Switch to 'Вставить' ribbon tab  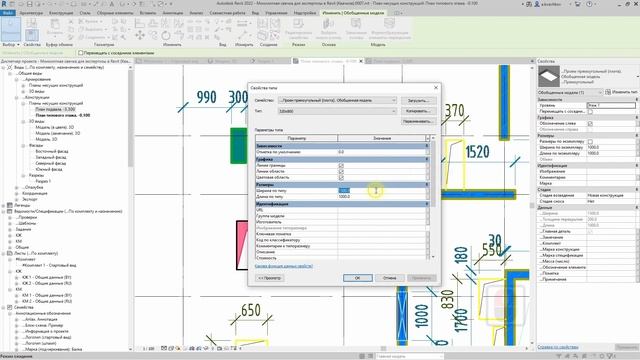(x=147, y=13)
